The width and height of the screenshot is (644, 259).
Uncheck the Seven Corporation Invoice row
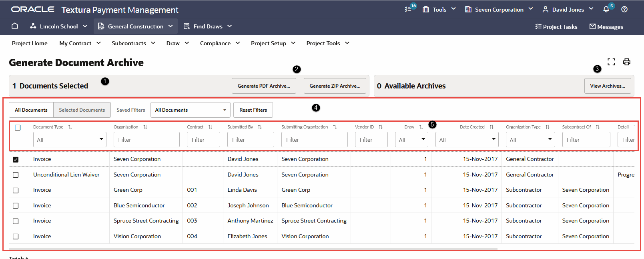(x=16, y=159)
